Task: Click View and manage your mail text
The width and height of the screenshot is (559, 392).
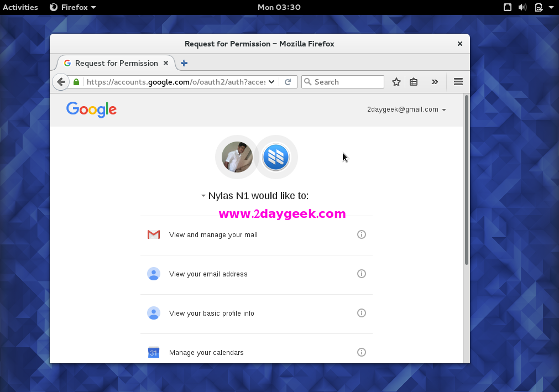Action: [x=213, y=235]
